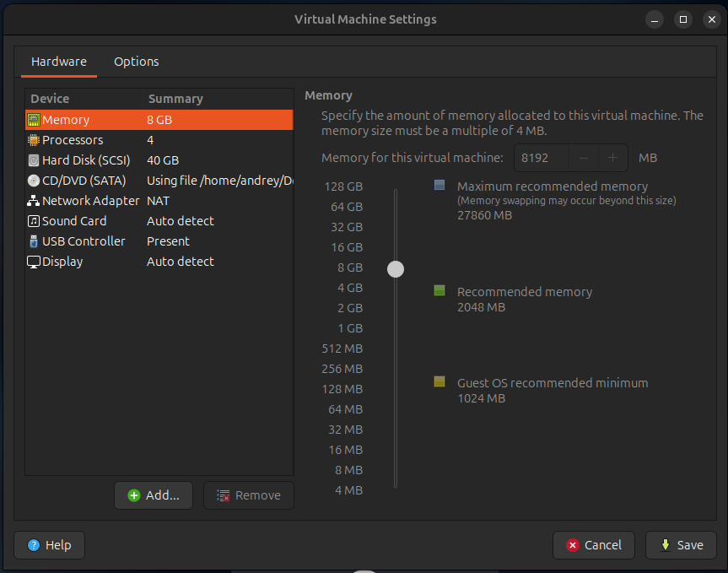728x573 pixels.
Task: Select the Display row
Action: tap(159, 262)
